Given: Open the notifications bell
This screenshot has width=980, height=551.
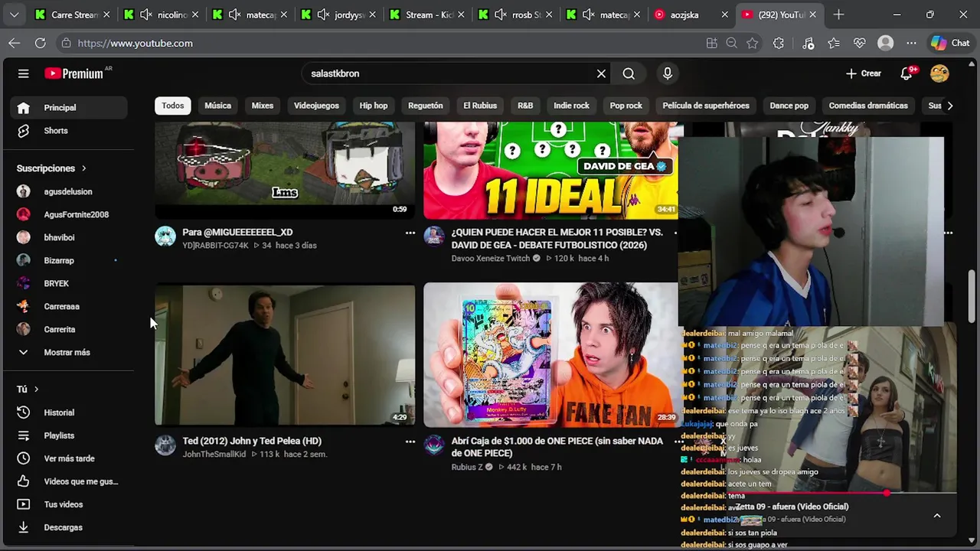Looking at the screenshot, I should [x=906, y=73].
